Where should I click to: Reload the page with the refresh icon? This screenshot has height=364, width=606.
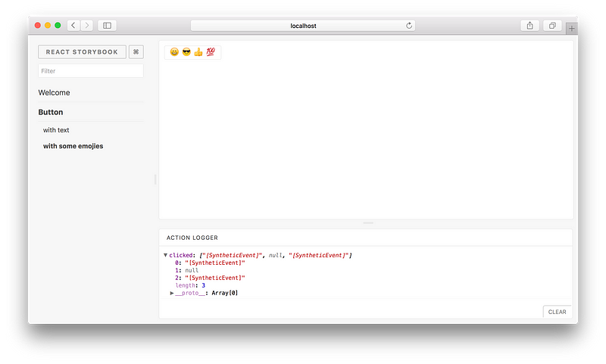click(409, 26)
